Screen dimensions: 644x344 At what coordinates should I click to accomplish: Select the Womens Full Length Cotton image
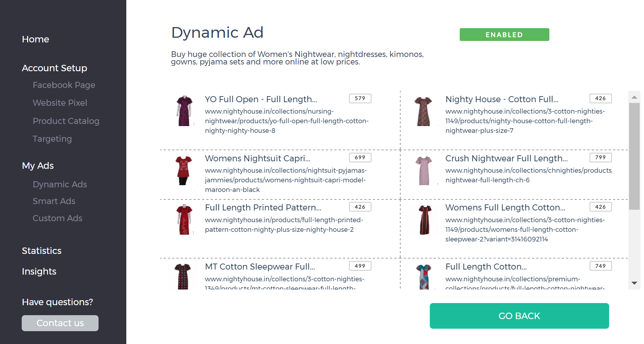click(424, 220)
